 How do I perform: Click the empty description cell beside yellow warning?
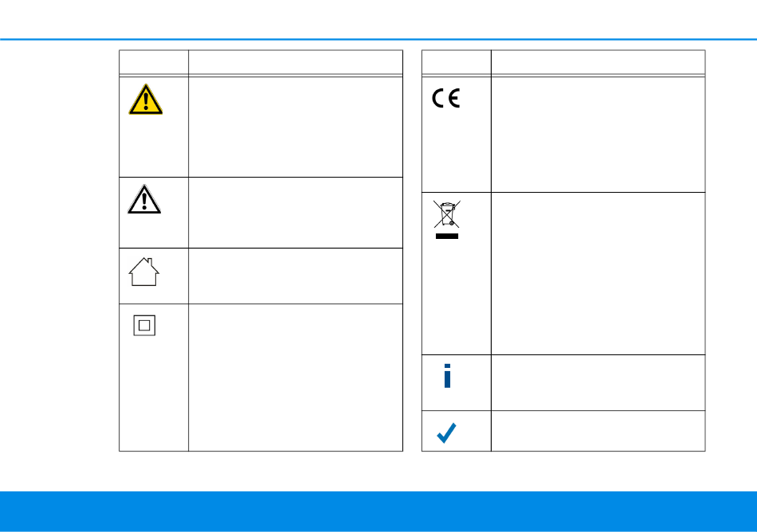pyautogui.click(x=296, y=127)
